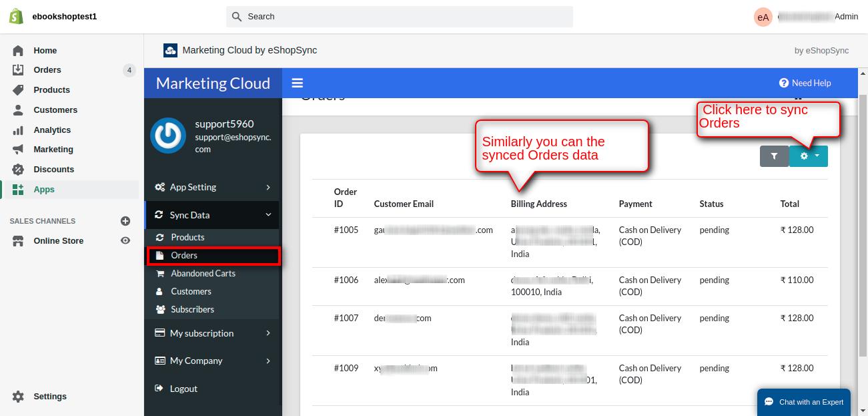The image size is (868, 416).
Task: Add a sales channel with plus icon
Action: (125, 221)
